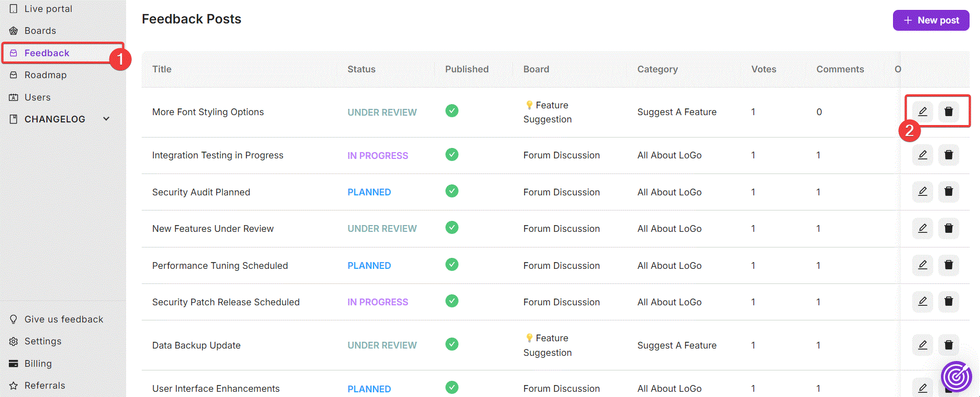Click the Live portal sidebar icon
The width and height of the screenshot is (980, 397).
pyautogui.click(x=14, y=8)
